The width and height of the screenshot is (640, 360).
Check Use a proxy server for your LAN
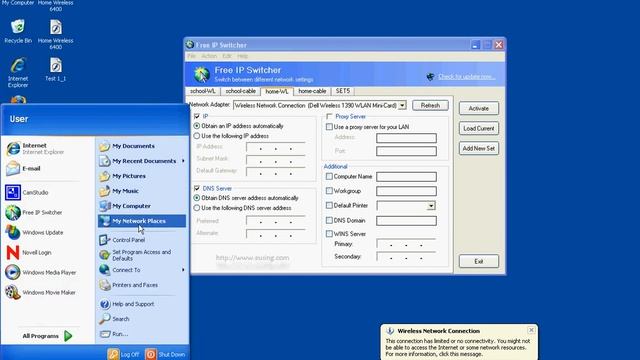329,127
